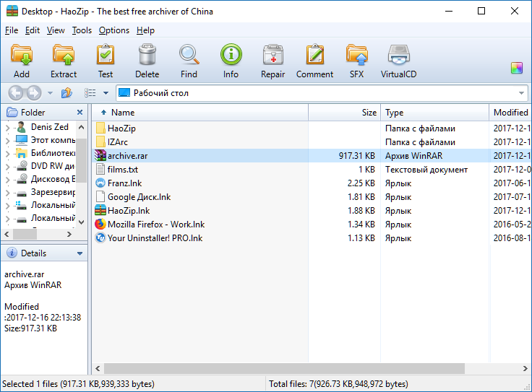This screenshot has height=392, width=532.
Task: Expand the Зарезервировано tree node
Action: pyautogui.click(x=8, y=193)
